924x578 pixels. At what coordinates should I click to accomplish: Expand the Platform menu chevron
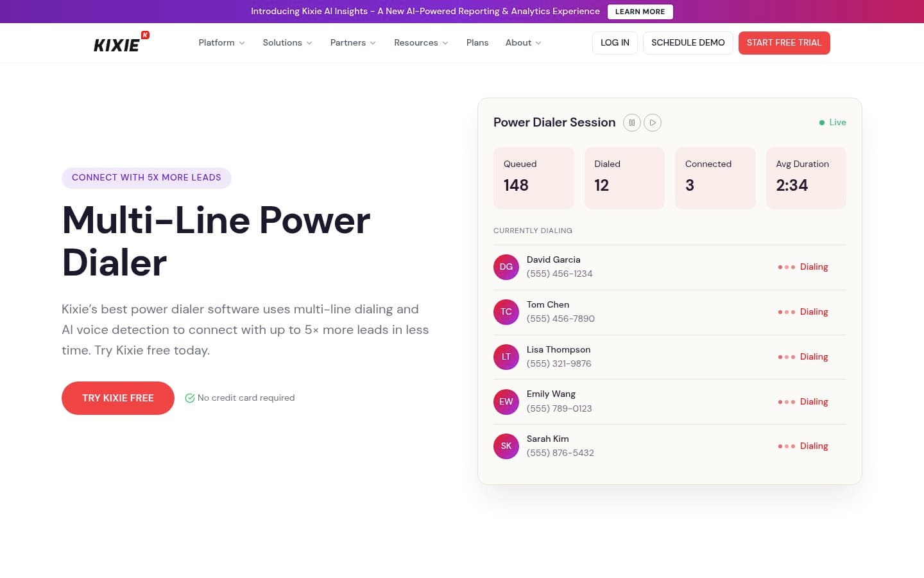[x=242, y=43]
